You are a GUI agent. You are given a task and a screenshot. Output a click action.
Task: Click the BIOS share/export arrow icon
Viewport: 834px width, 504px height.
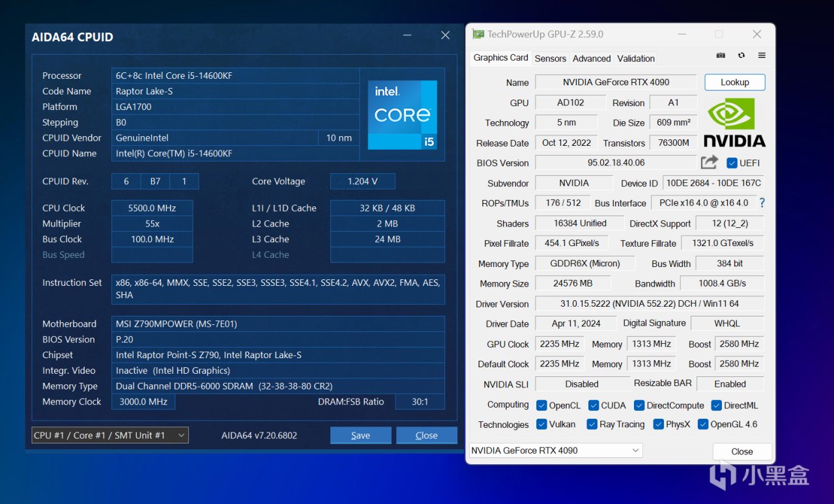coord(710,162)
